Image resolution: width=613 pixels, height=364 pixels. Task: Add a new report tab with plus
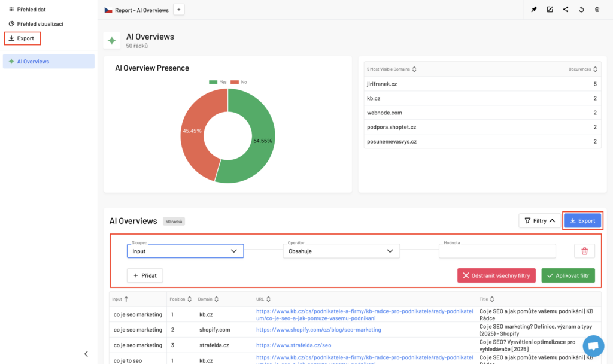point(179,10)
